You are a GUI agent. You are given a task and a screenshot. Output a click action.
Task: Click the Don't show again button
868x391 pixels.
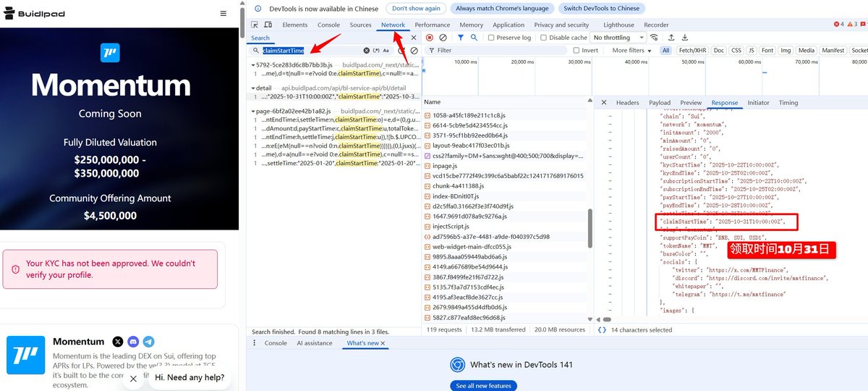[416, 9]
